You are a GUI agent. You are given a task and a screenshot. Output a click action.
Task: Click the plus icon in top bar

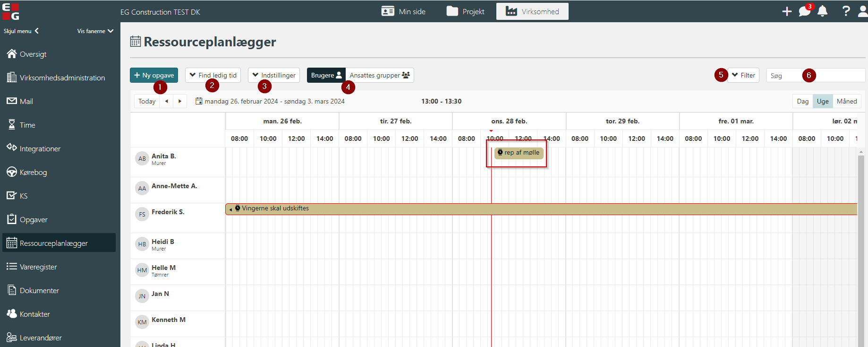click(787, 11)
